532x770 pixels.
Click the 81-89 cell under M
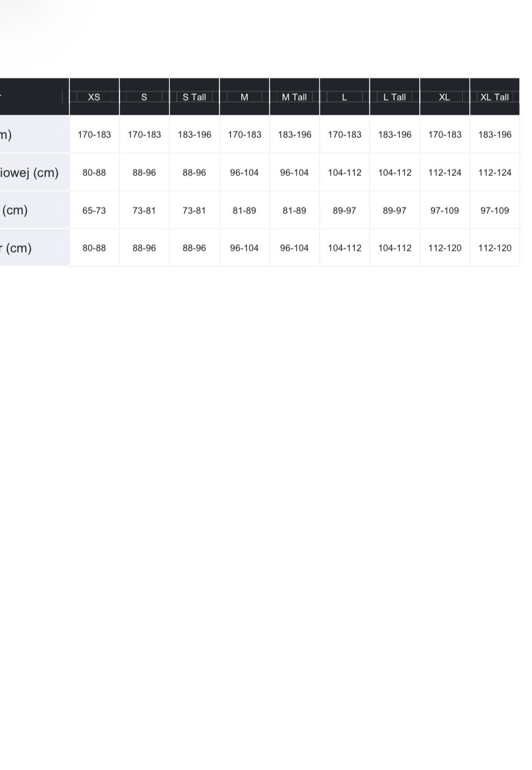point(245,210)
